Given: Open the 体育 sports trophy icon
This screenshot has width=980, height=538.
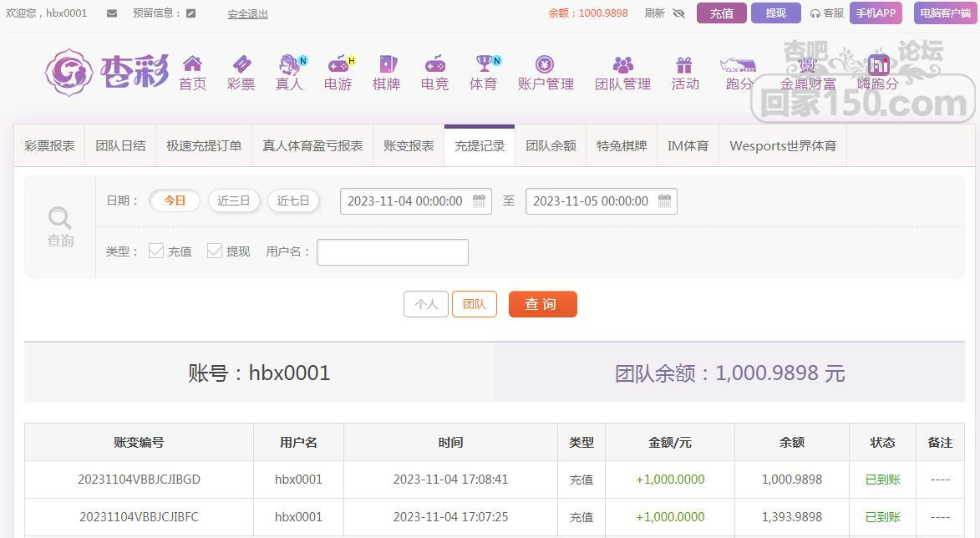Looking at the screenshot, I should [483, 64].
